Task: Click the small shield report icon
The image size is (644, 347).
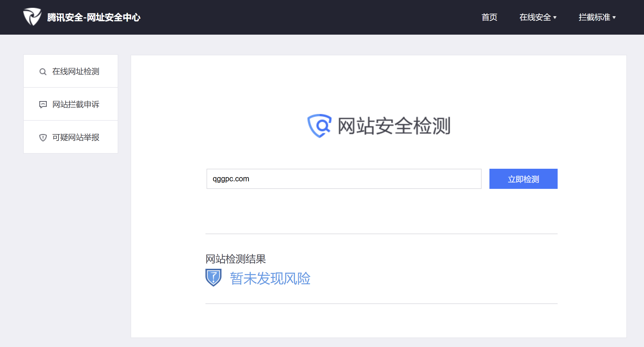Action: [x=43, y=137]
